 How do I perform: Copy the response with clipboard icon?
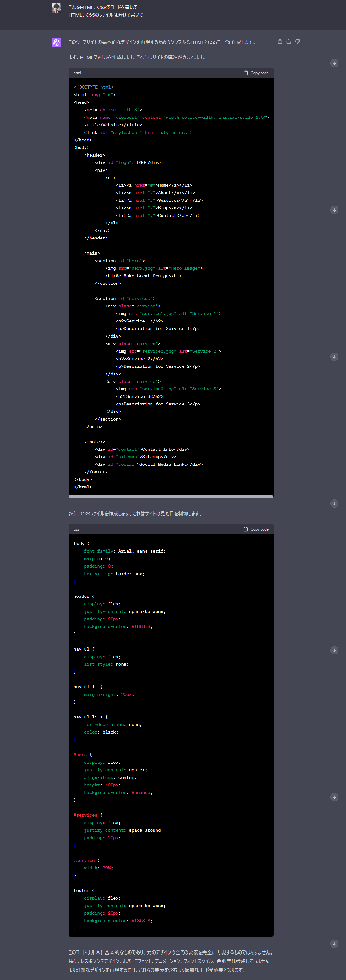280,41
